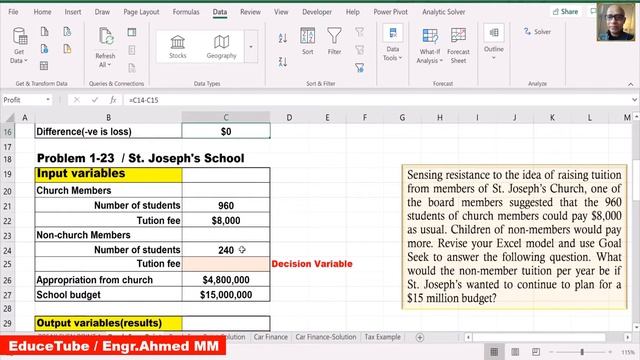Switch to the Insert tab
This screenshot has width=640, height=360.
click(x=73, y=12)
